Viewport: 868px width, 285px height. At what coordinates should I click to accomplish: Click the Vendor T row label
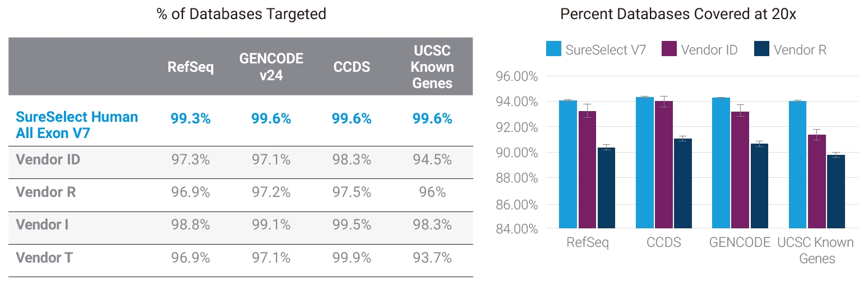(x=44, y=258)
